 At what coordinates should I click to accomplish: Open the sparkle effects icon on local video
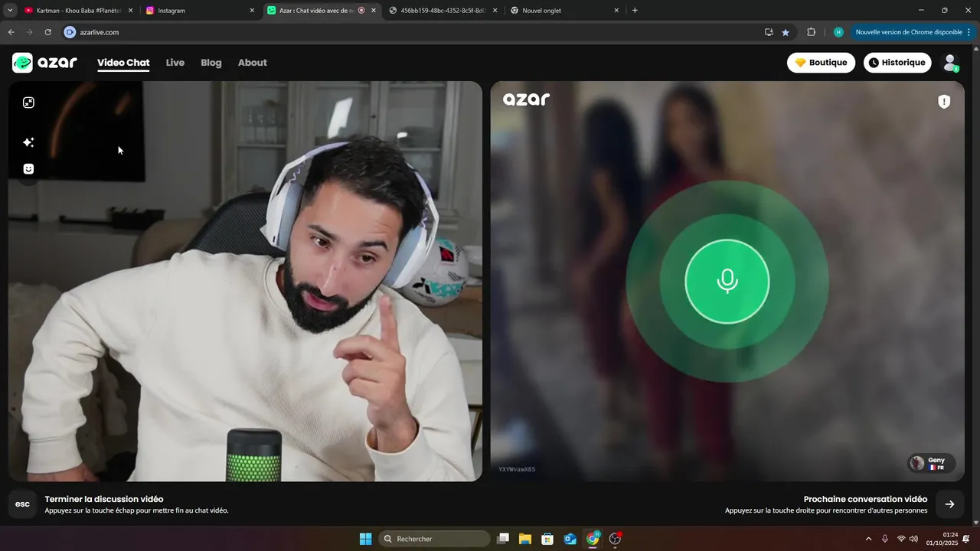coord(28,142)
